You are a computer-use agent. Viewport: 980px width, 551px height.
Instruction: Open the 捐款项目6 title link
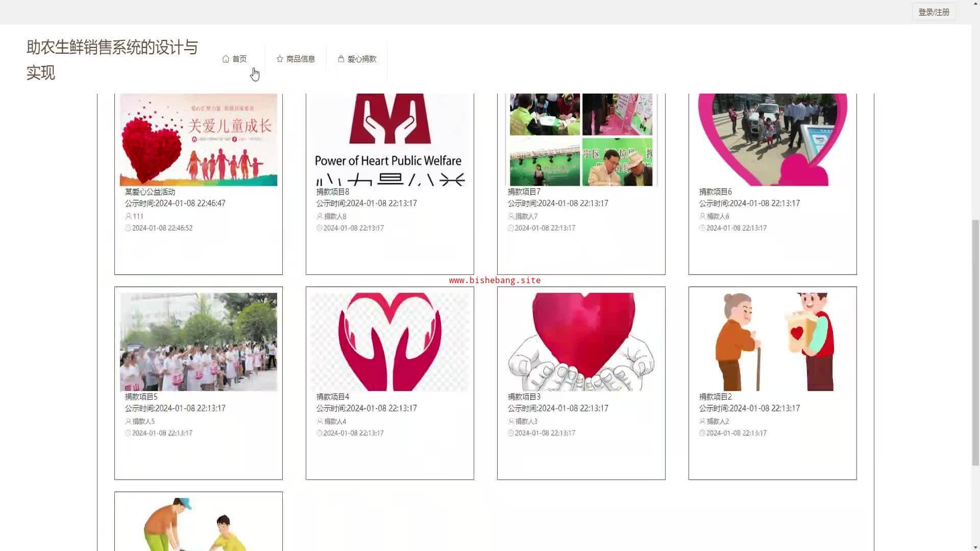point(715,192)
